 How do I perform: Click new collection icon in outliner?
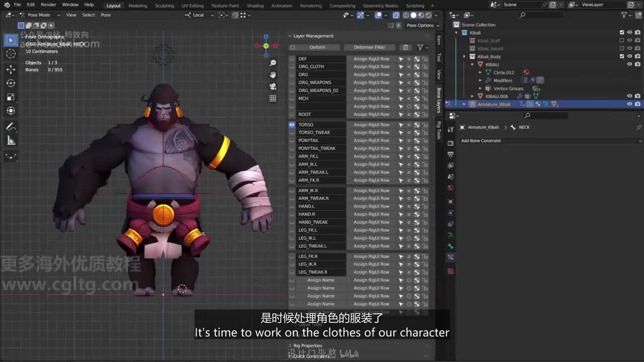pyautogui.click(x=637, y=15)
